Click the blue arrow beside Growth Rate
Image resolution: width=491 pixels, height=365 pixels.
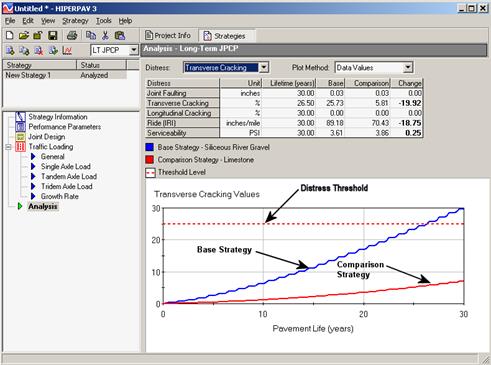pos(33,196)
